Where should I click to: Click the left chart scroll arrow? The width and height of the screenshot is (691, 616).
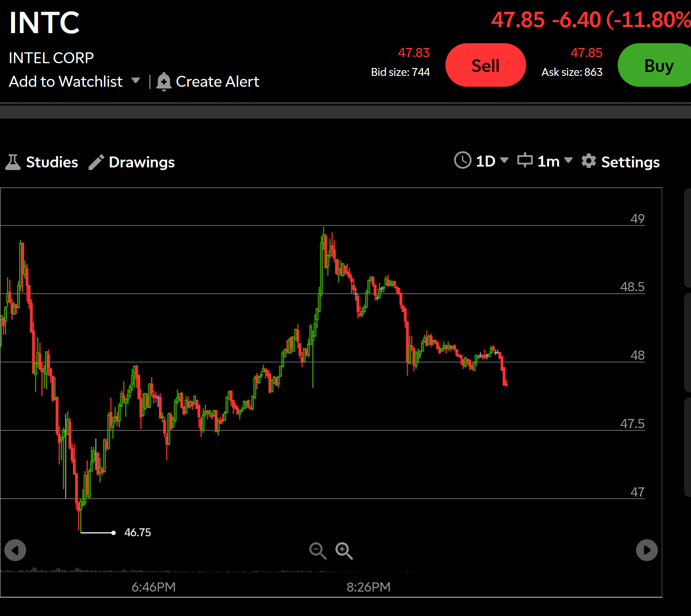[15, 550]
